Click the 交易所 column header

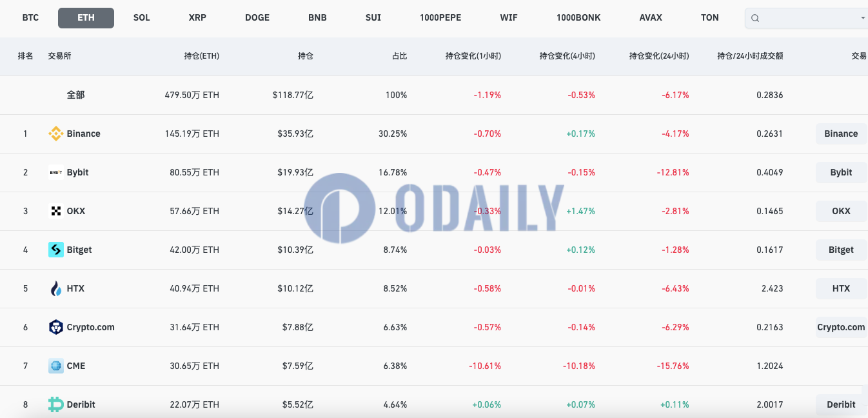pyautogui.click(x=59, y=56)
